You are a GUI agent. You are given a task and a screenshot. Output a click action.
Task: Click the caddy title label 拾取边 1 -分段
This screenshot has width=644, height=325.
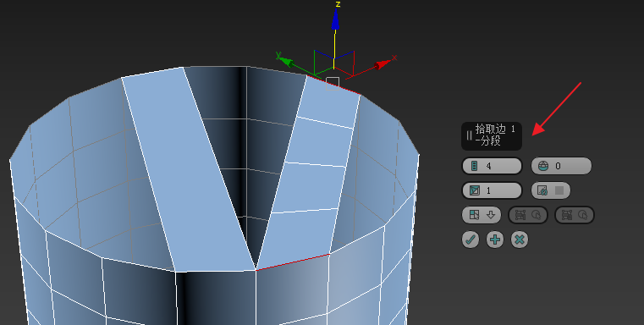tap(495, 135)
